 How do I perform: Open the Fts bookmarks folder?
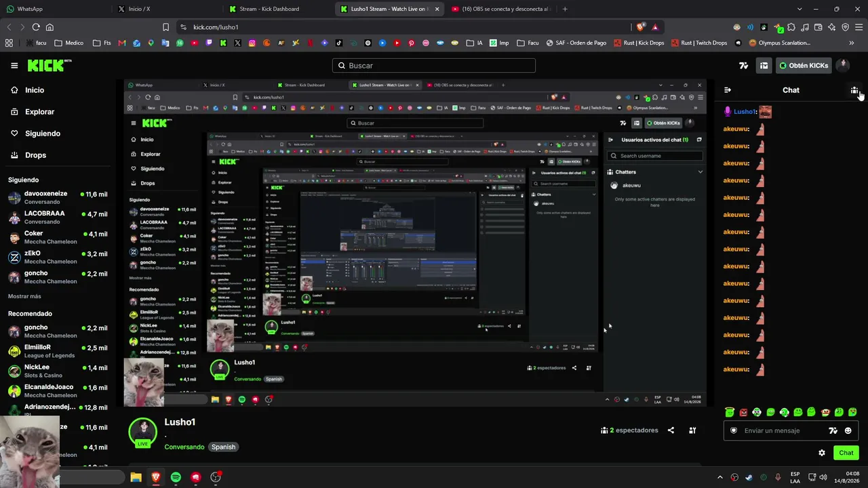tap(102, 43)
